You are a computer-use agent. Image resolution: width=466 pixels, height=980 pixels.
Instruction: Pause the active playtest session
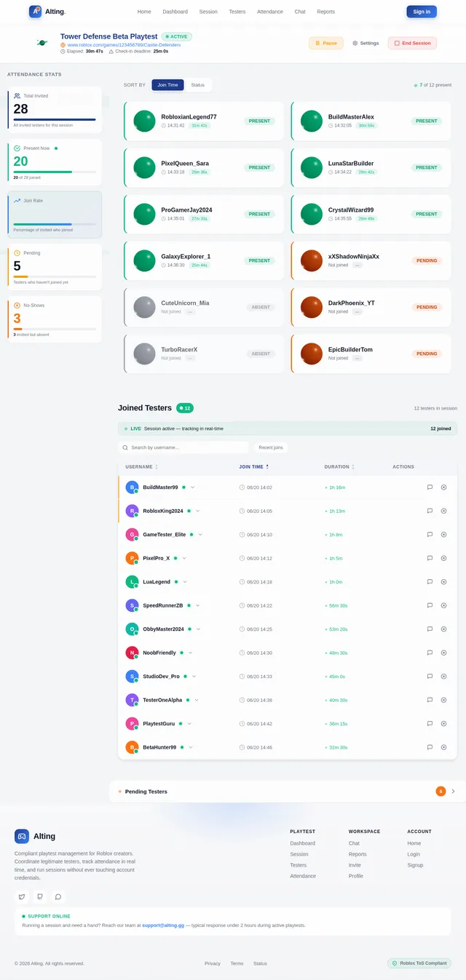click(325, 43)
